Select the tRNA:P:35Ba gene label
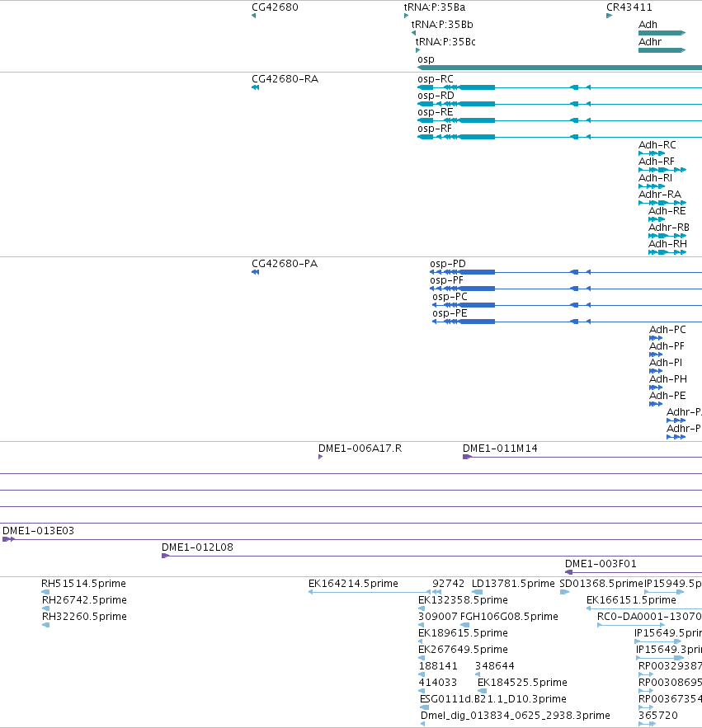The height and width of the screenshot is (728, 702). point(435,7)
